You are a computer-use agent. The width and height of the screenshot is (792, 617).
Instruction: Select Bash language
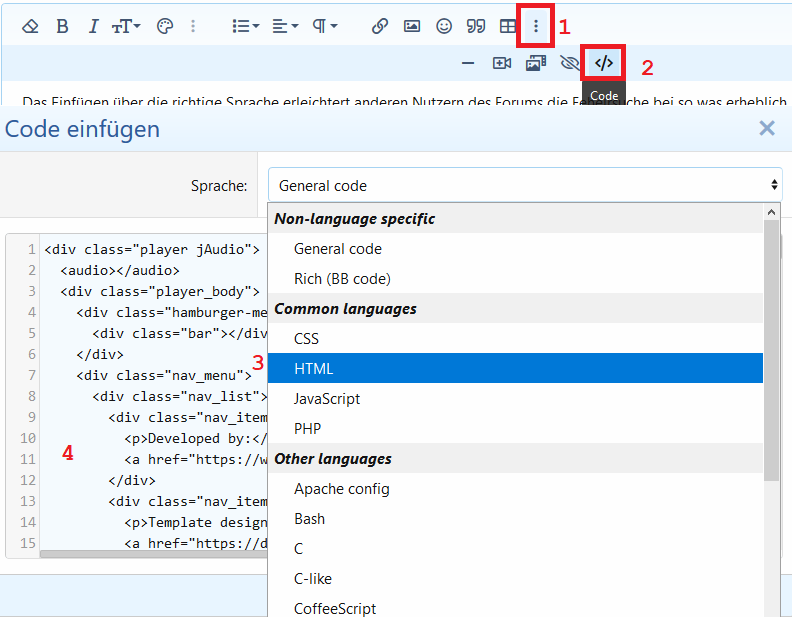click(515, 519)
